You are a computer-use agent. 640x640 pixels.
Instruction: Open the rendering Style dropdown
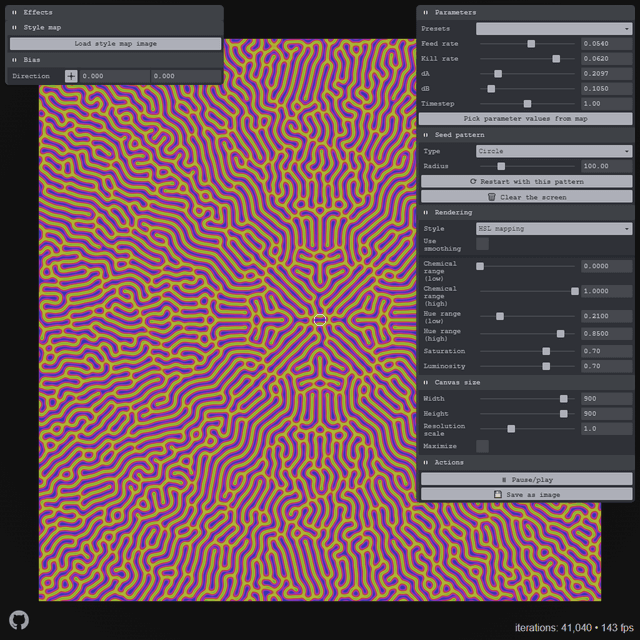[x=554, y=229]
